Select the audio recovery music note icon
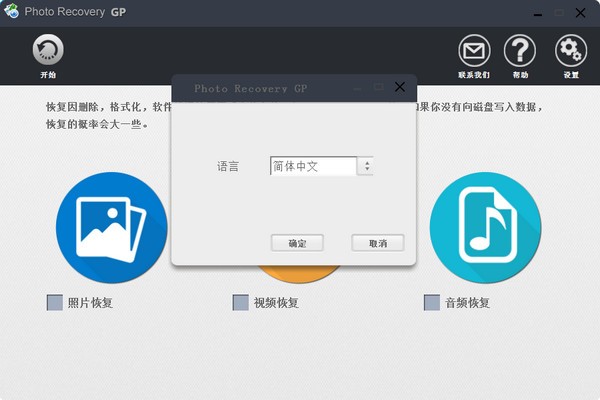This screenshot has width=600, height=400. [x=485, y=228]
